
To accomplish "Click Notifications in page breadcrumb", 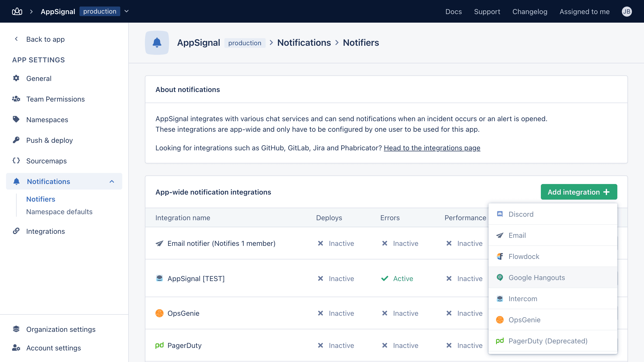I will [x=304, y=43].
